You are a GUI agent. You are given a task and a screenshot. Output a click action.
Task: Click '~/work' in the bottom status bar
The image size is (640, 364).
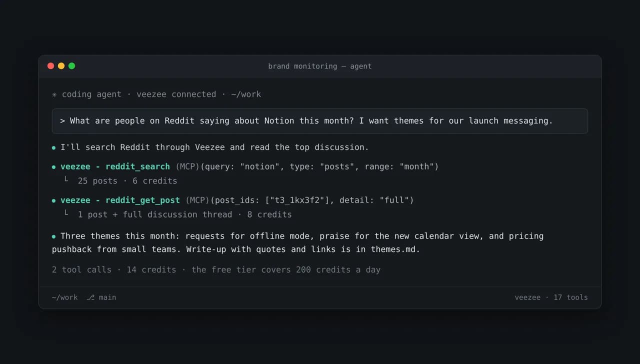coord(65,297)
